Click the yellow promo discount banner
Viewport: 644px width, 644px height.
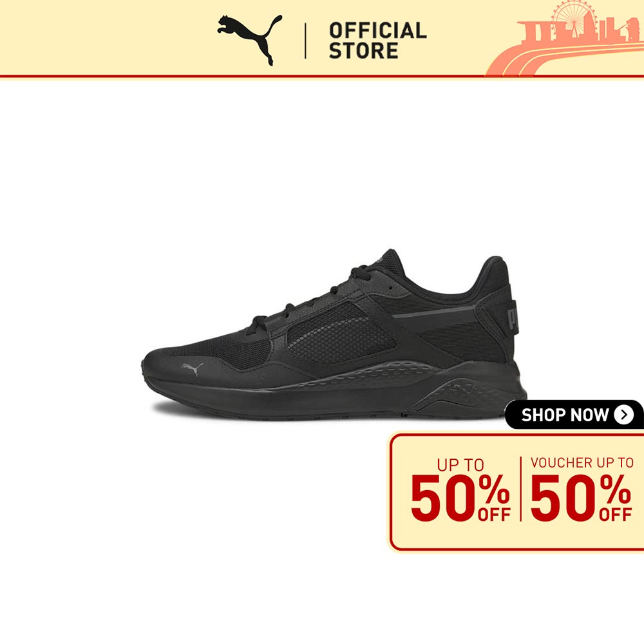[516, 491]
